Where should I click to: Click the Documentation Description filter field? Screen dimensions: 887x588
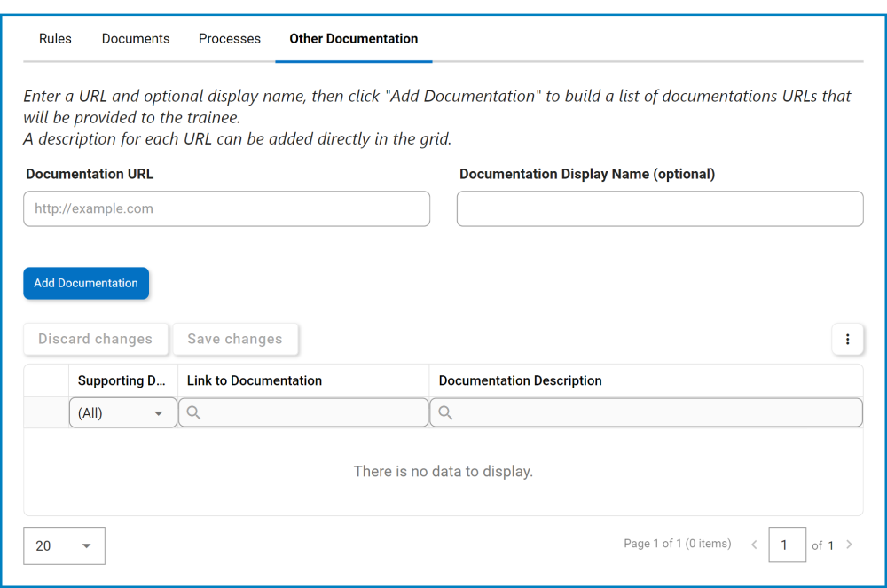pyautogui.click(x=653, y=412)
